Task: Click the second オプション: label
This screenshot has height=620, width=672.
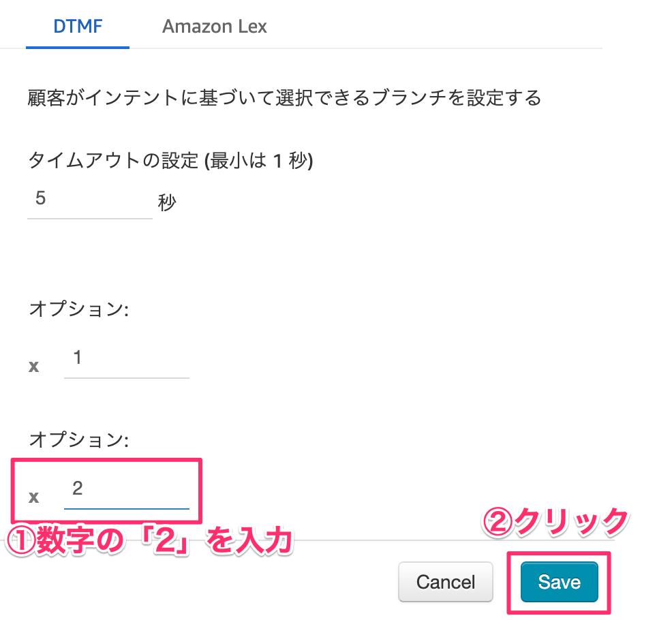Action: coord(79,439)
